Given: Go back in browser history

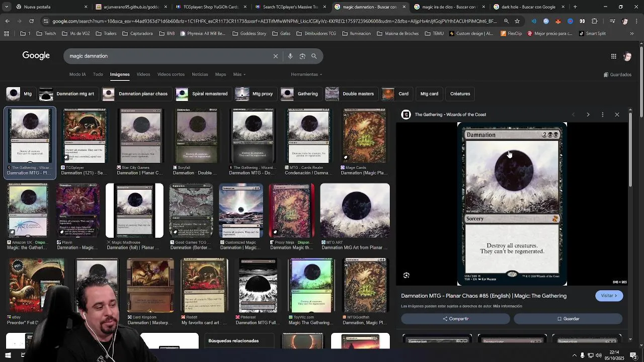Looking at the screenshot, I should click(x=7, y=21).
